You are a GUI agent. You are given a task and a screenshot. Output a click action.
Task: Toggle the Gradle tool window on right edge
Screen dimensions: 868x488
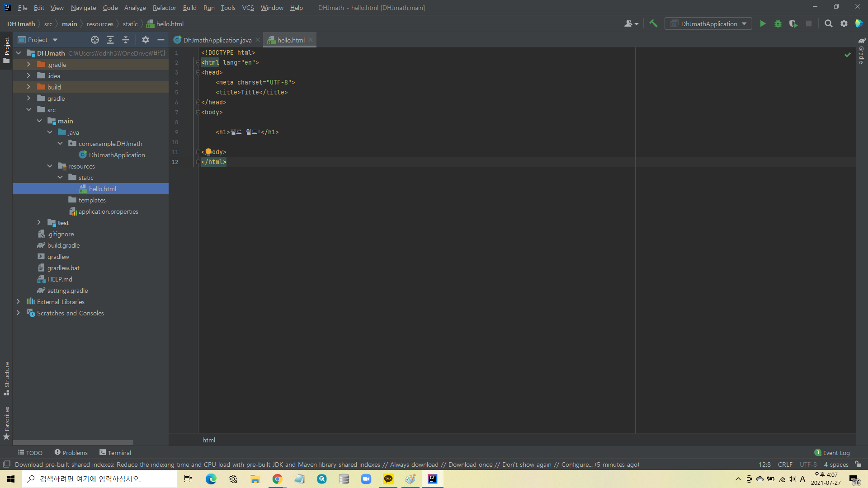coord(862,51)
